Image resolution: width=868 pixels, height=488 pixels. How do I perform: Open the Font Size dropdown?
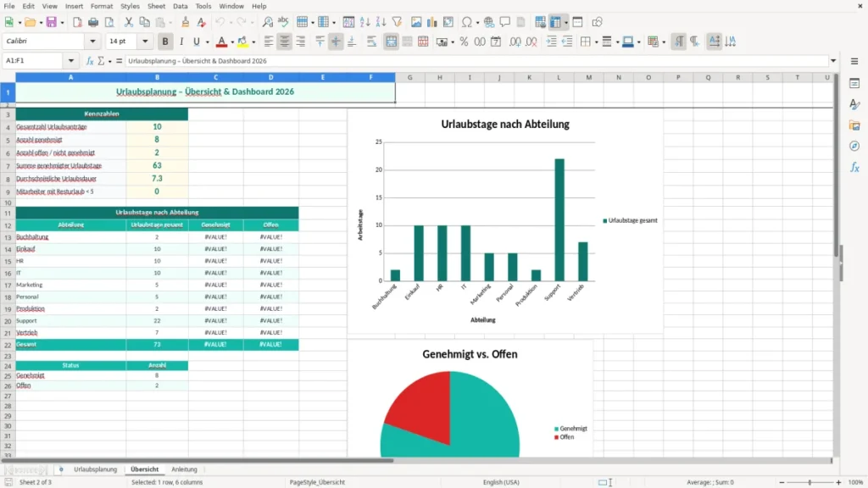(x=145, y=42)
